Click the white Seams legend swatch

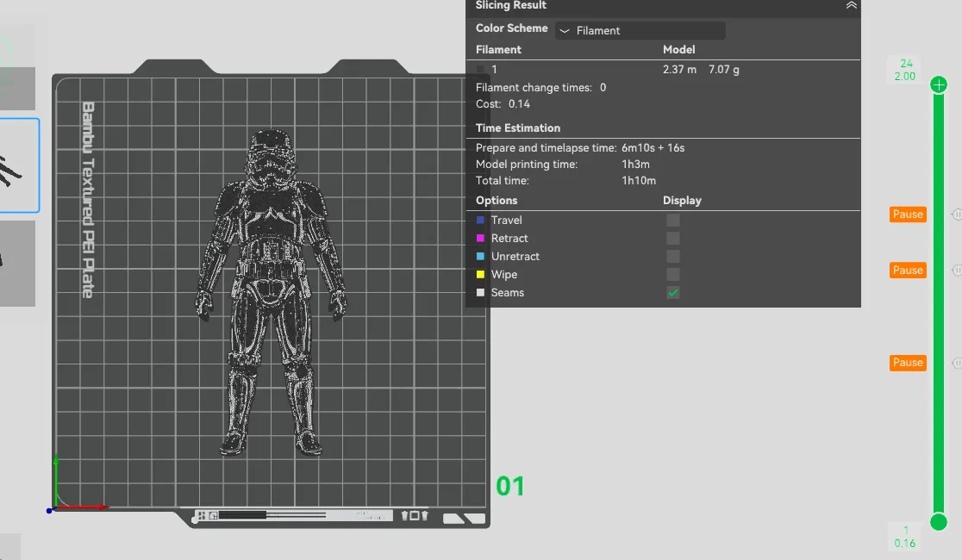(x=480, y=293)
